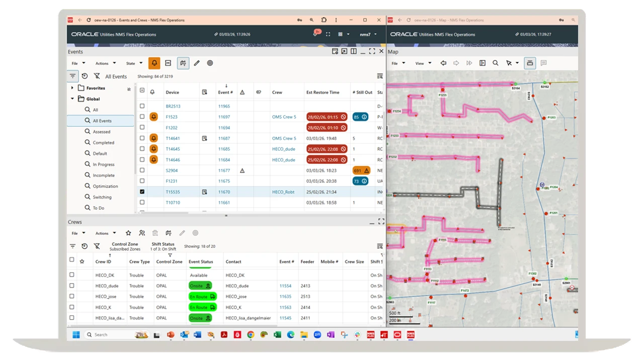
Task: Collapse the Global folder in the filter tree
Action: point(72,99)
